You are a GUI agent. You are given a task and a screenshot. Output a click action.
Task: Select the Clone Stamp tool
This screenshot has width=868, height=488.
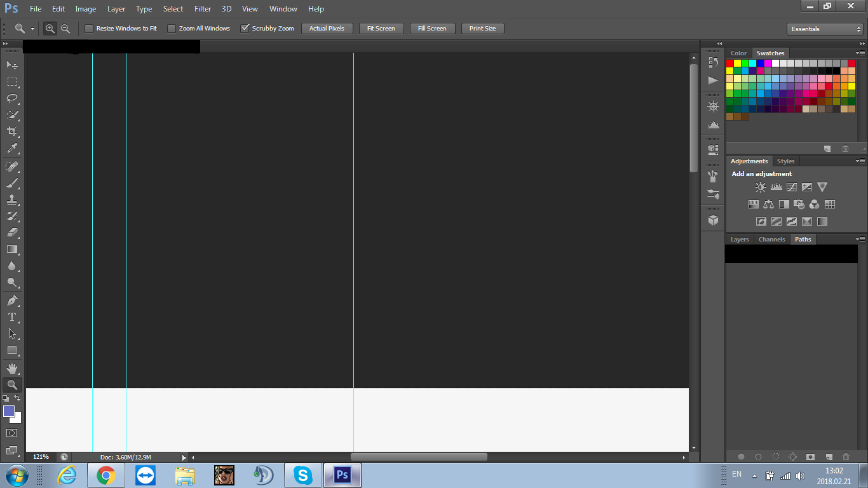(x=12, y=200)
